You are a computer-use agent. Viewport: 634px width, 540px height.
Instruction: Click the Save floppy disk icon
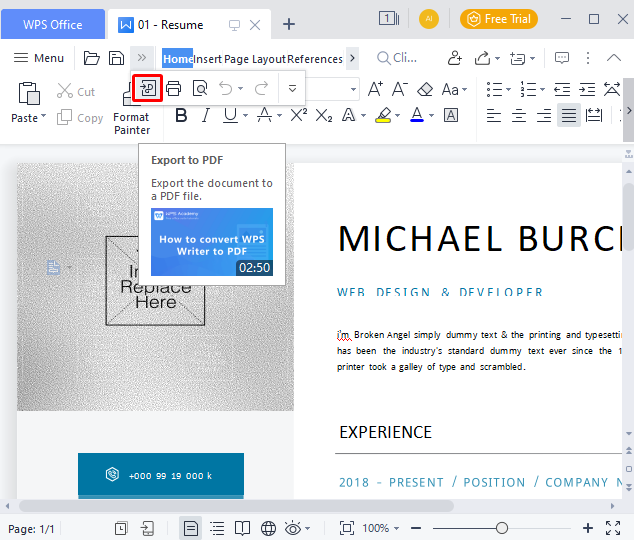116,58
